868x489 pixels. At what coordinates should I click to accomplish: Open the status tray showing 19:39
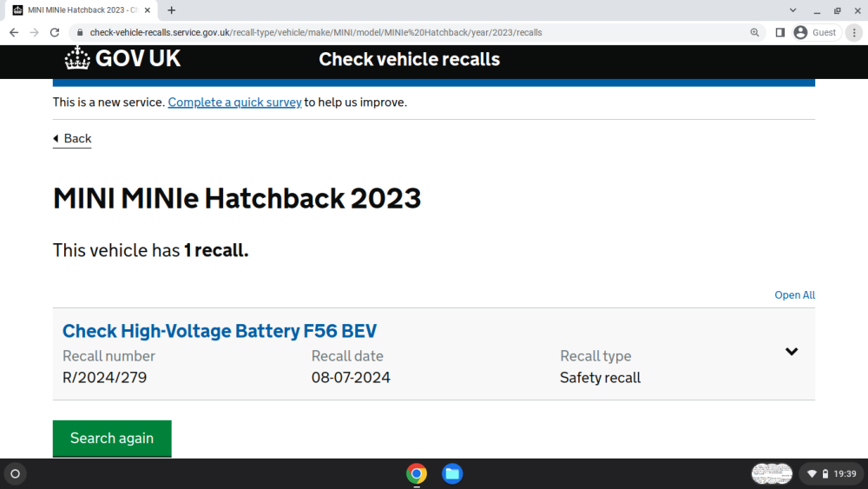(x=832, y=474)
